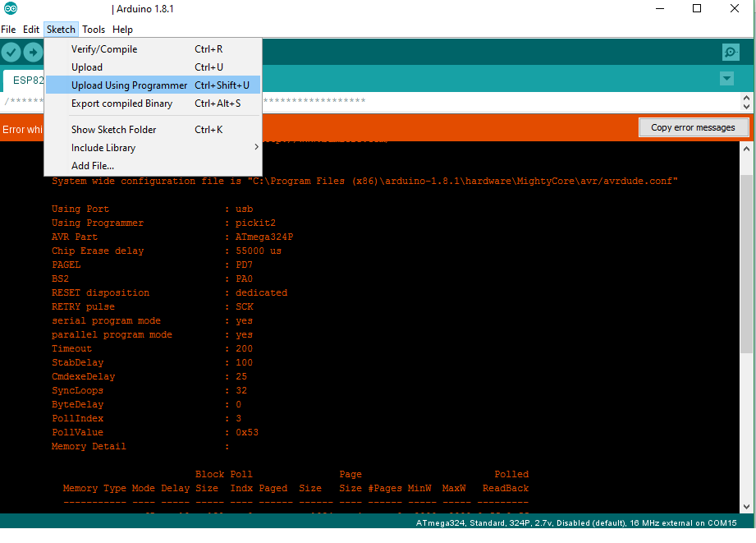Open the tab options dropdown arrow
Viewport: 756px width, 543px height.
tap(726, 78)
